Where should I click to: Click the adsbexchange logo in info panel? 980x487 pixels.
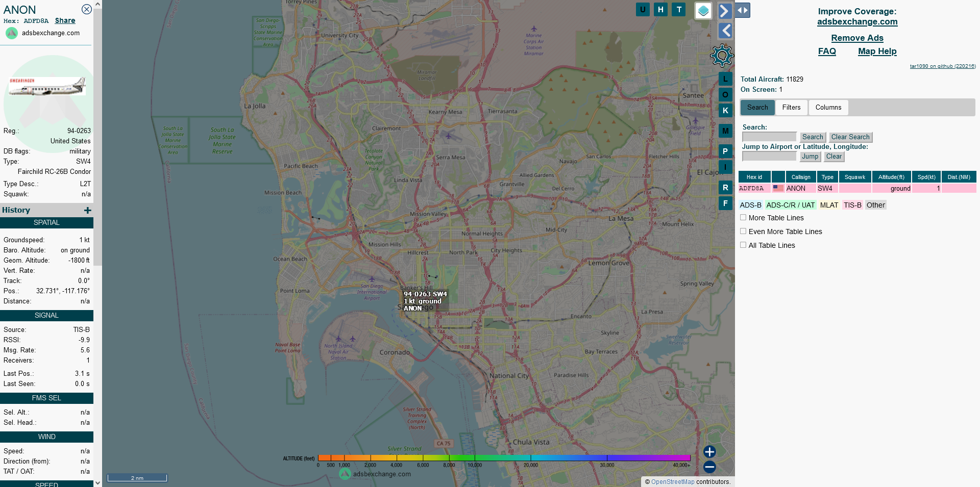coord(12,33)
